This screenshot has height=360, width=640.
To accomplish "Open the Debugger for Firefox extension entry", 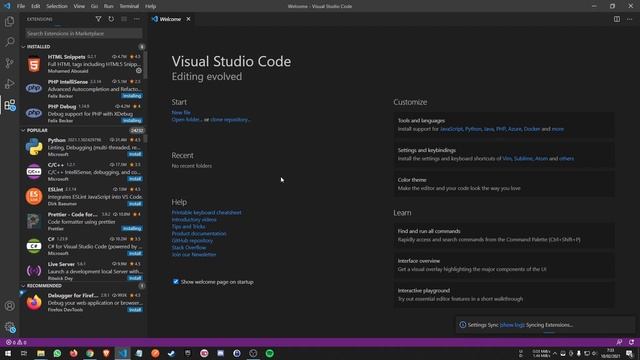I will click(x=84, y=302).
